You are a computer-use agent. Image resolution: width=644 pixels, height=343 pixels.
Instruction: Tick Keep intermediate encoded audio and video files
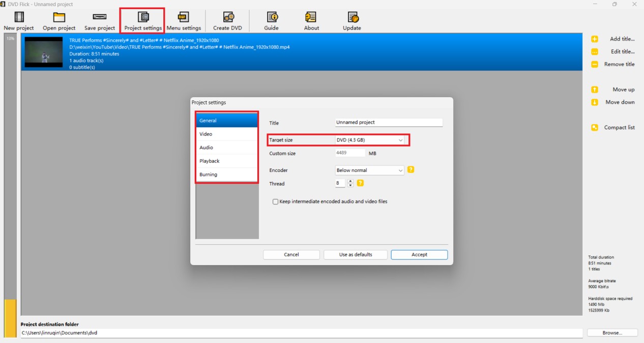coord(276,202)
